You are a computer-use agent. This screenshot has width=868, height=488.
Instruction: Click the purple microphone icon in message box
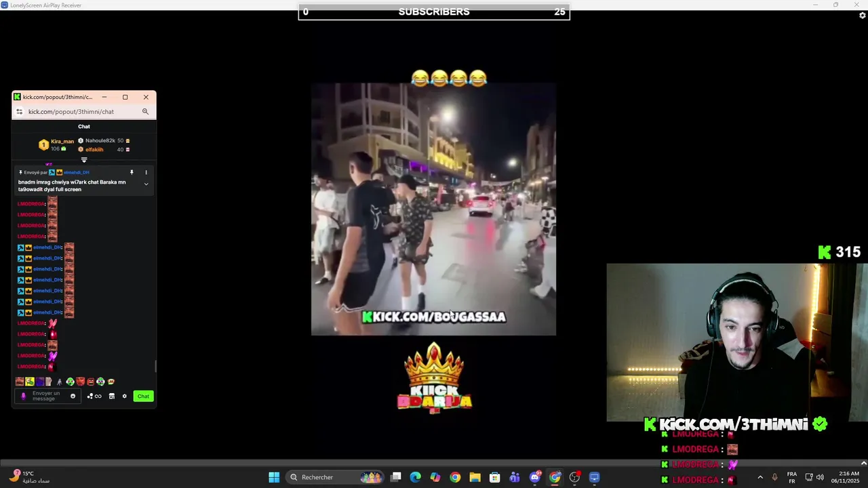(x=23, y=396)
